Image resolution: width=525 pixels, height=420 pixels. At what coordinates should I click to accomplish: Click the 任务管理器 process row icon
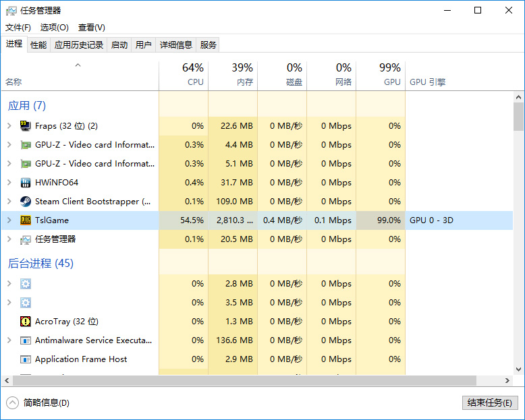[26, 239]
